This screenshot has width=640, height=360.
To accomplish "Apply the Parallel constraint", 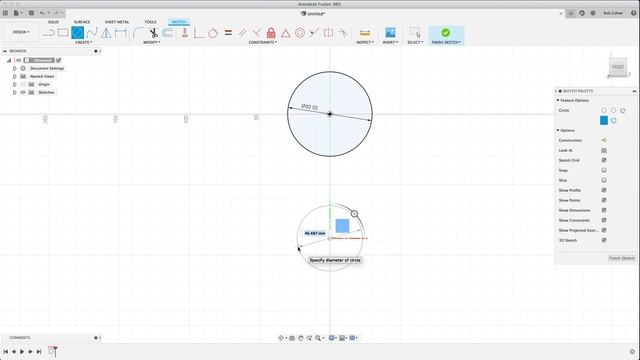I will [242, 33].
